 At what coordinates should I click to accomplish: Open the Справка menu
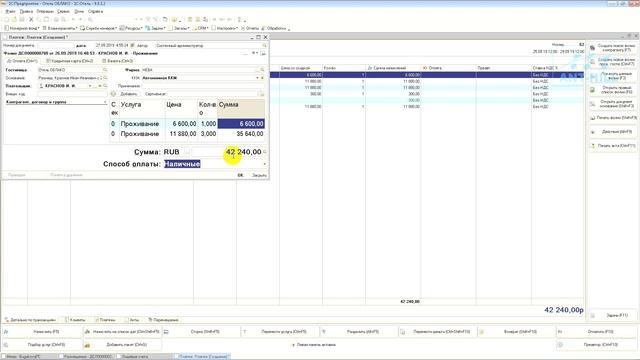tap(96, 11)
